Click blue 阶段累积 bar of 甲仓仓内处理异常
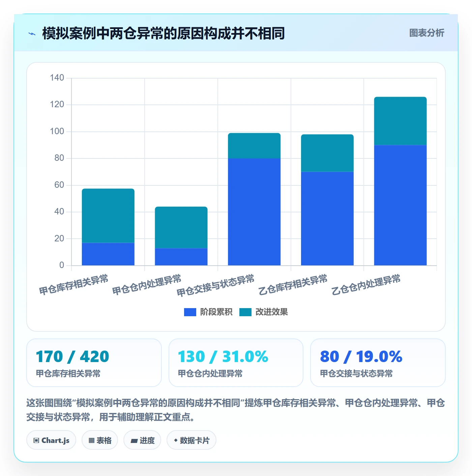The image size is (472, 476). 181,257
